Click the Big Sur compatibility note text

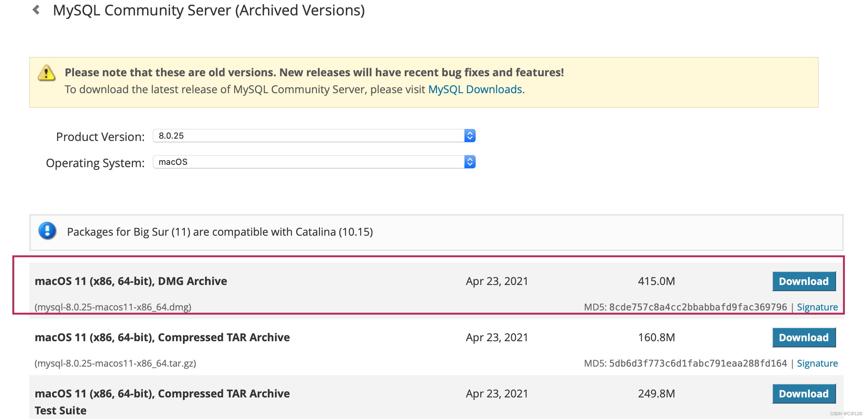(220, 232)
